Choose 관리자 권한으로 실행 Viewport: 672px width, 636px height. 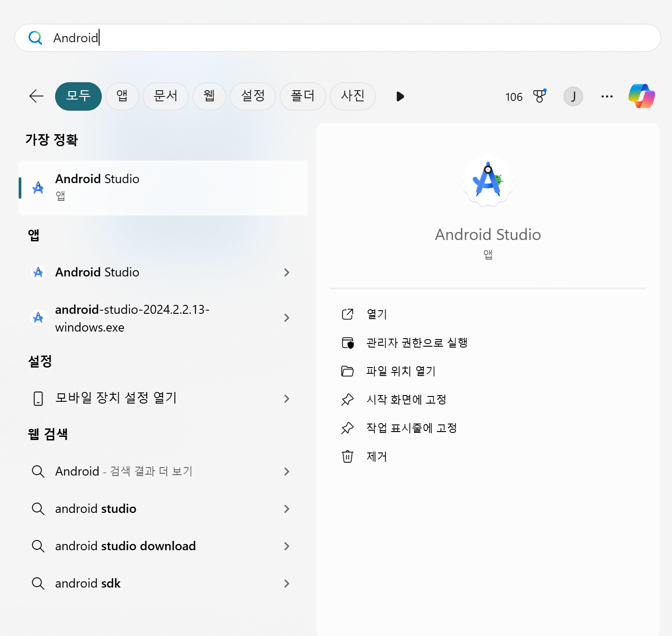(x=417, y=343)
